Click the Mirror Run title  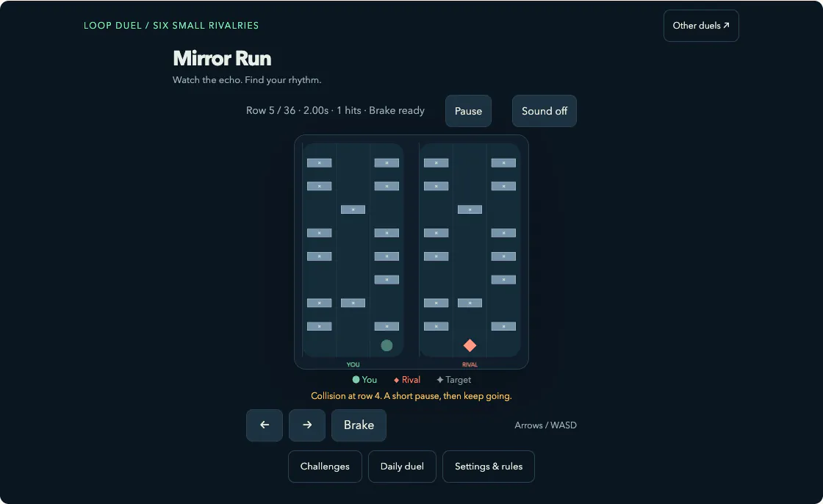click(222, 58)
